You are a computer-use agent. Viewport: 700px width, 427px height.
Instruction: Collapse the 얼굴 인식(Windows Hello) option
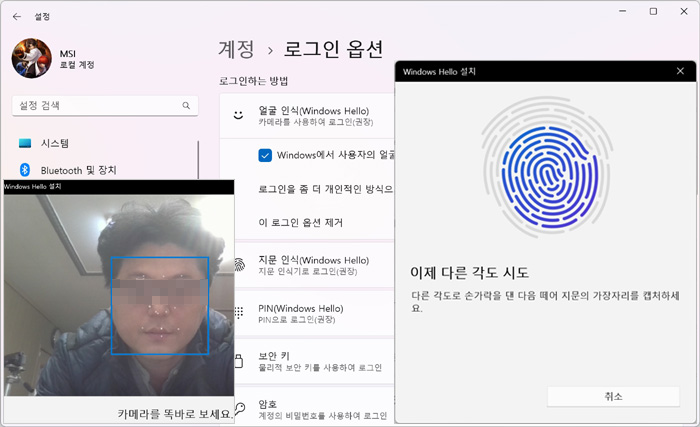tap(307, 116)
